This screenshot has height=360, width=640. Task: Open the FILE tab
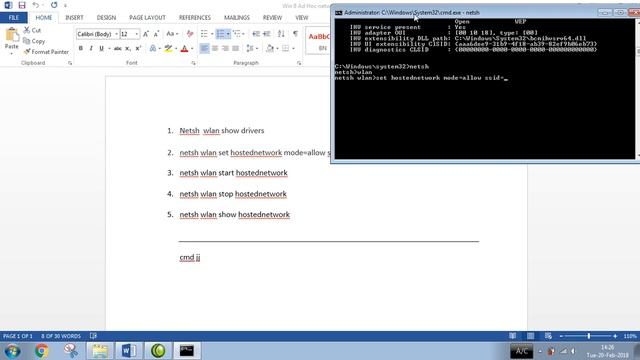(14, 18)
